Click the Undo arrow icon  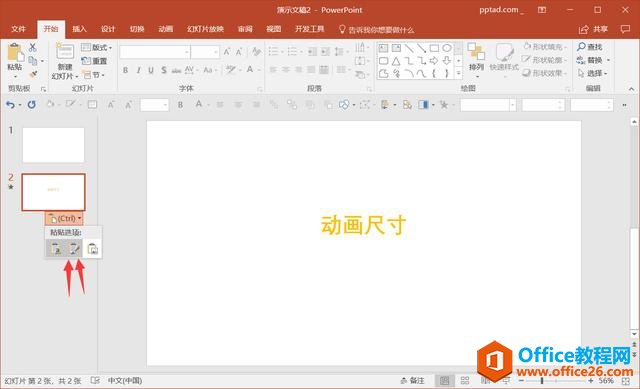click(x=10, y=105)
